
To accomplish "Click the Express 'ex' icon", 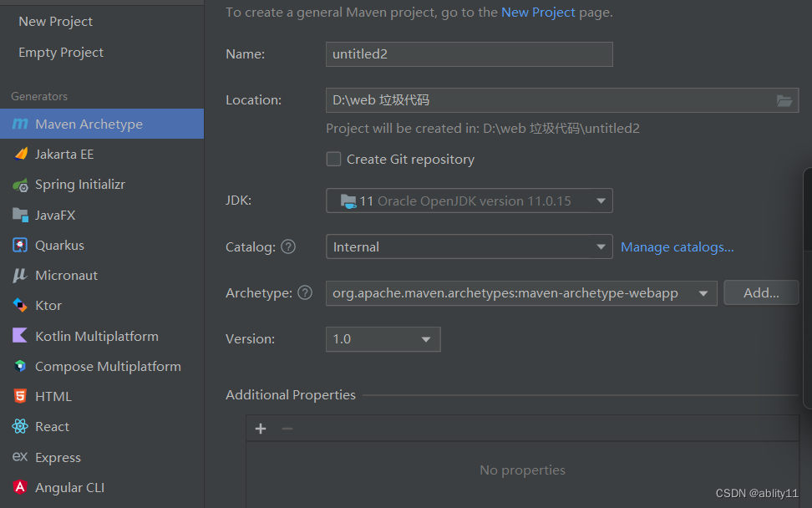I will tap(20, 456).
